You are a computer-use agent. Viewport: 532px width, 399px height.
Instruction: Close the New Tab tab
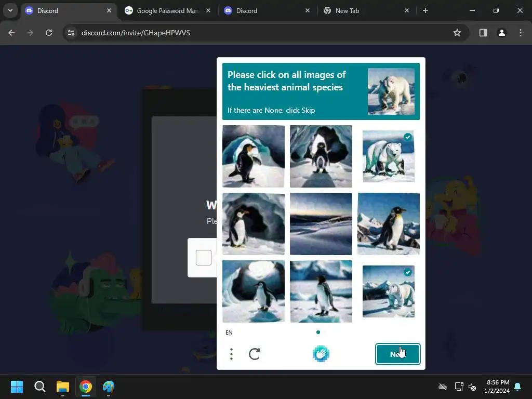point(407,10)
